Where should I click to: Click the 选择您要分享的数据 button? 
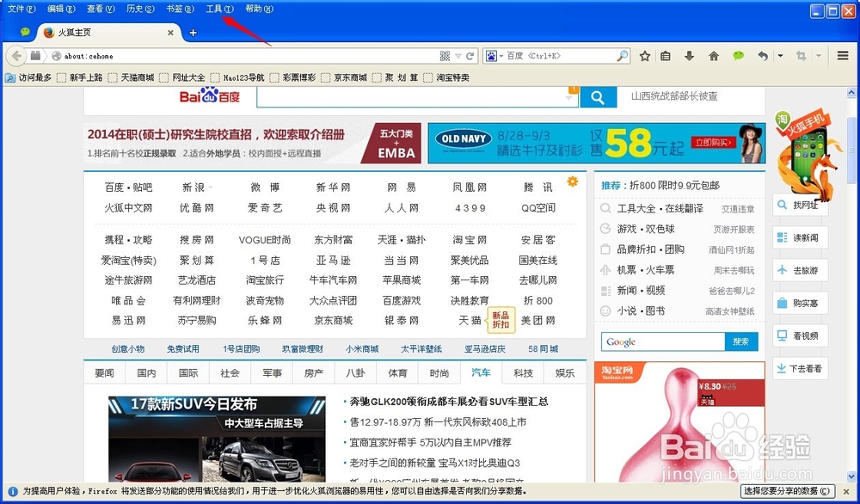coord(787,491)
